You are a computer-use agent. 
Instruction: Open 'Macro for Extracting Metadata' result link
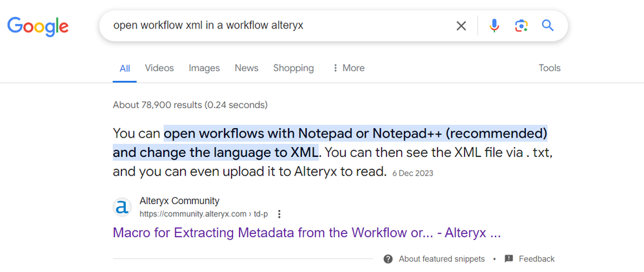coord(307,233)
